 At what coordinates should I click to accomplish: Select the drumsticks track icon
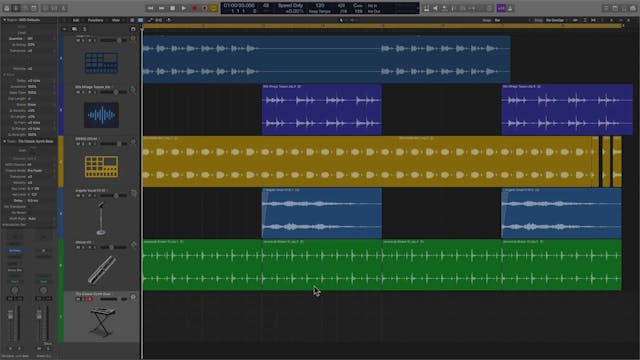[102, 269]
